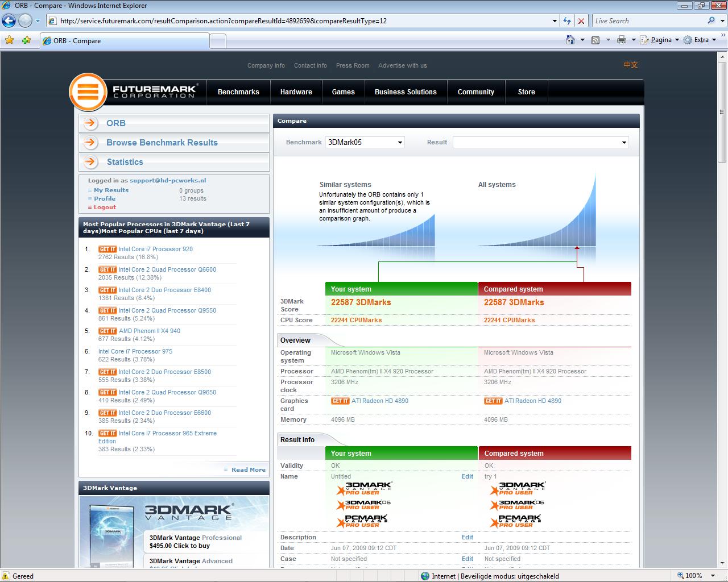Click Edit link next to Untitled name

[x=468, y=476]
